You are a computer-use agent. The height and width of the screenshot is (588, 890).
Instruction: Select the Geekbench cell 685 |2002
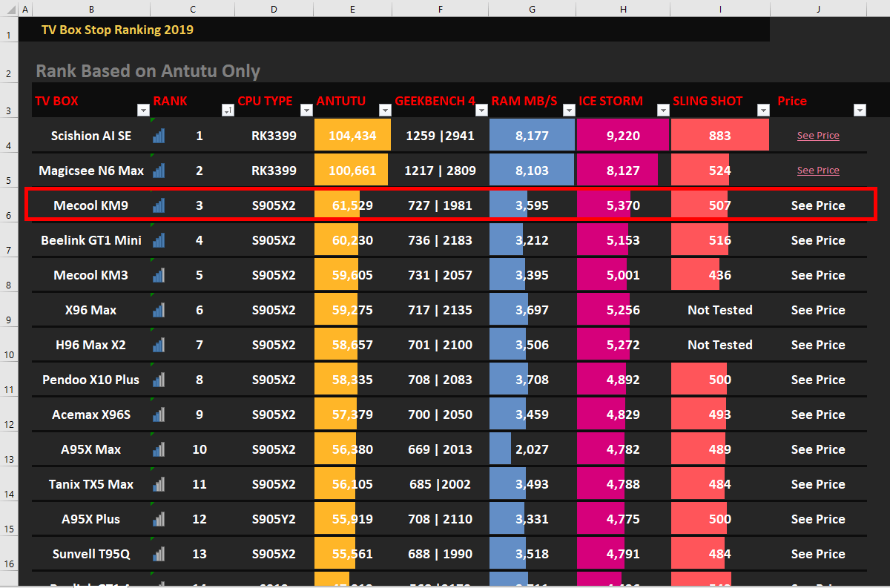coord(440,484)
